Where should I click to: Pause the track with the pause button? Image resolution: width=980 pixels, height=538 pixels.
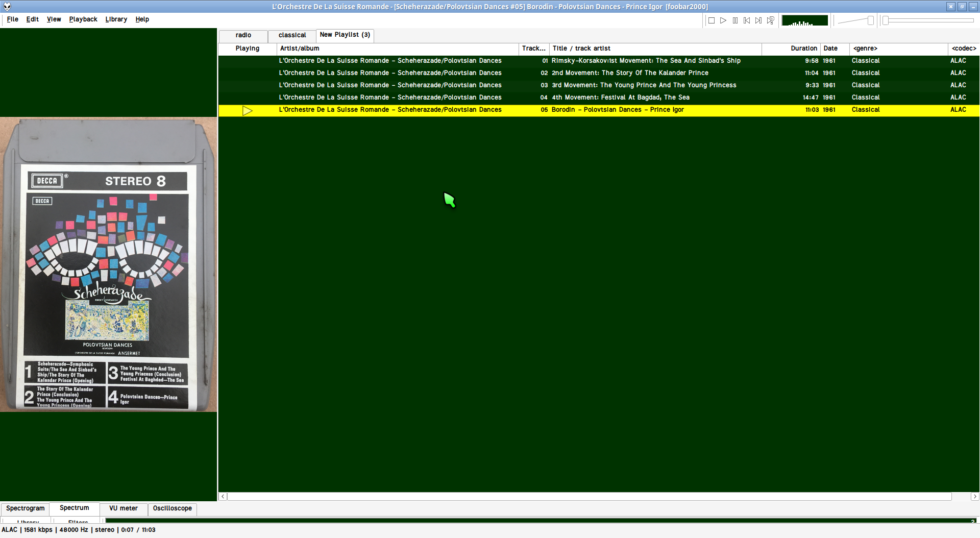tap(735, 20)
